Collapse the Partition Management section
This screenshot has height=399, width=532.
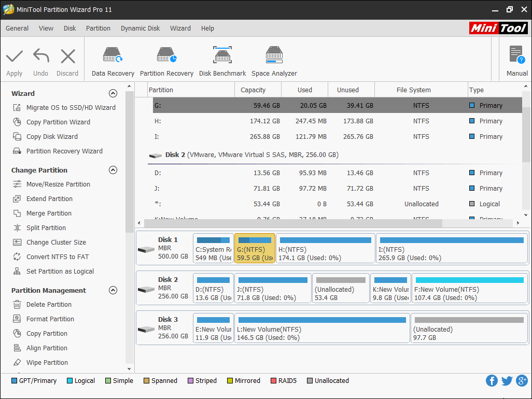[x=113, y=290]
